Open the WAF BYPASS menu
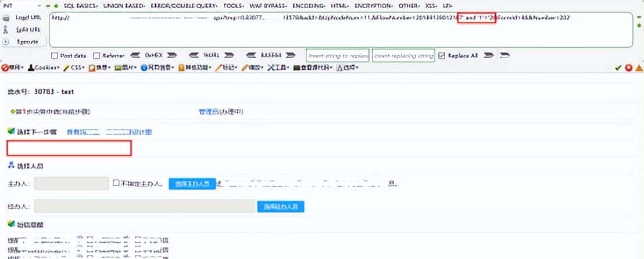Screen dimensions: 644x259 [x=268, y=6]
